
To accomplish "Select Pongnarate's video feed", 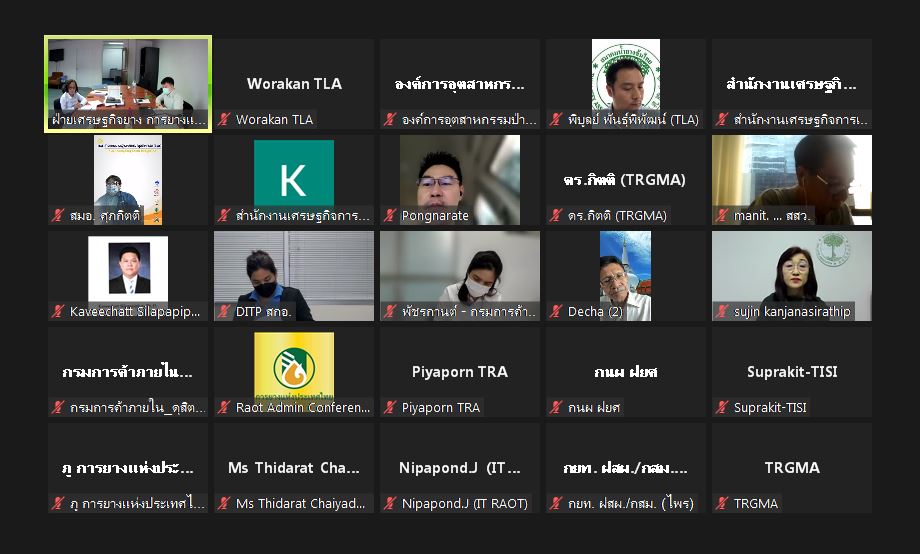I will (x=460, y=180).
